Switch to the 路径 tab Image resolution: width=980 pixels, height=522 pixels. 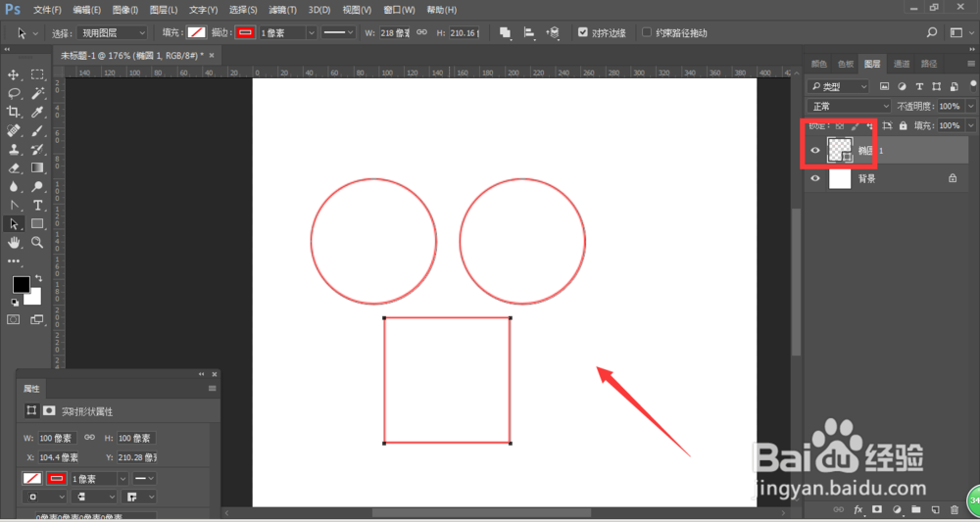[x=929, y=64]
